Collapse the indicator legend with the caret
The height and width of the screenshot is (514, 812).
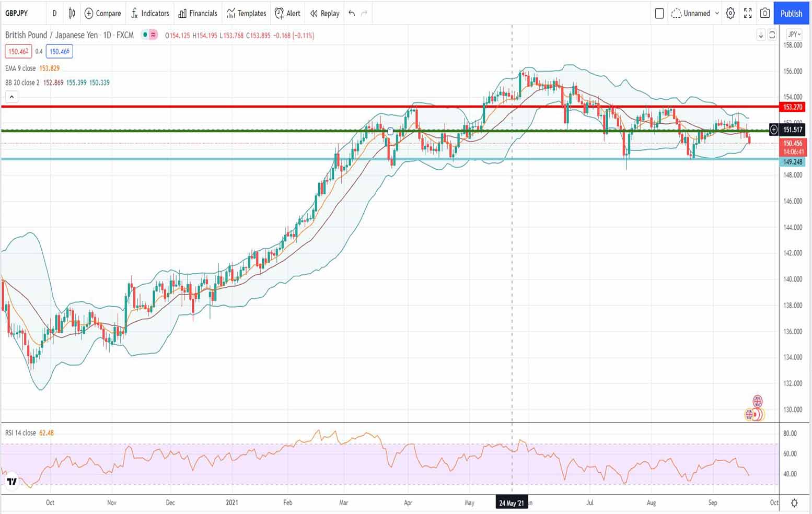tap(11, 97)
